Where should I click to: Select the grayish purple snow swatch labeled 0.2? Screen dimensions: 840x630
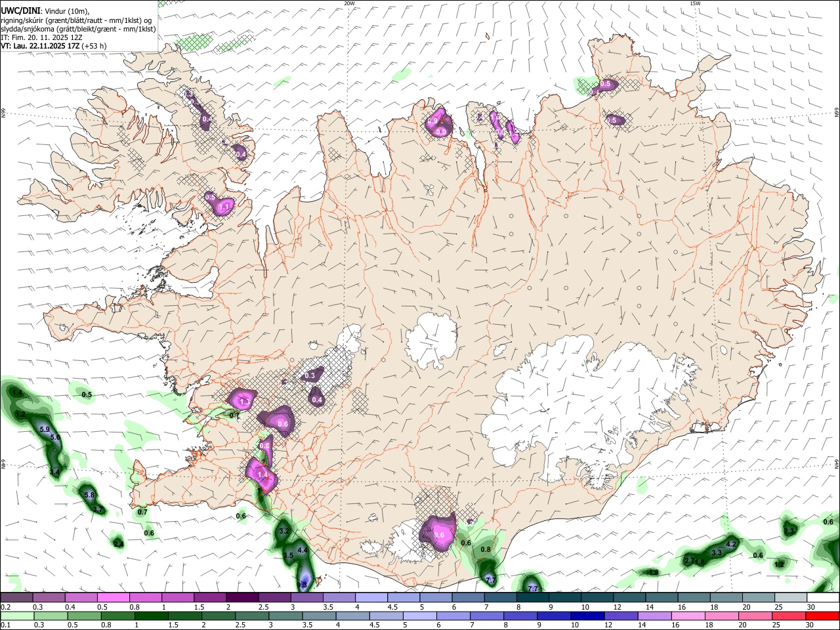tap(16, 597)
